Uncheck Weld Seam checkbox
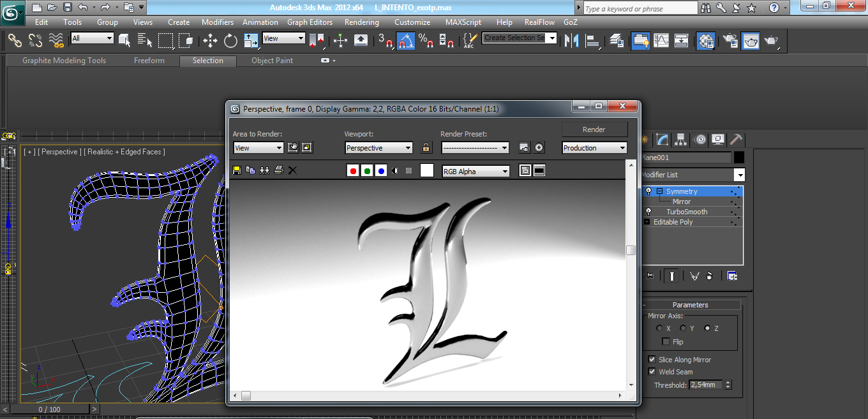Viewport: 868px width, 419px height. tap(652, 372)
